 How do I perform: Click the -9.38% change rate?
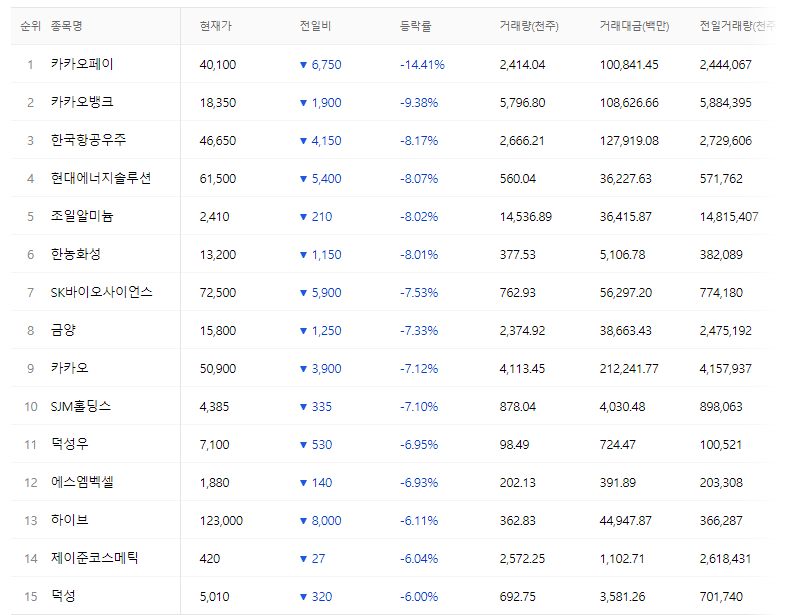(419, 102)
